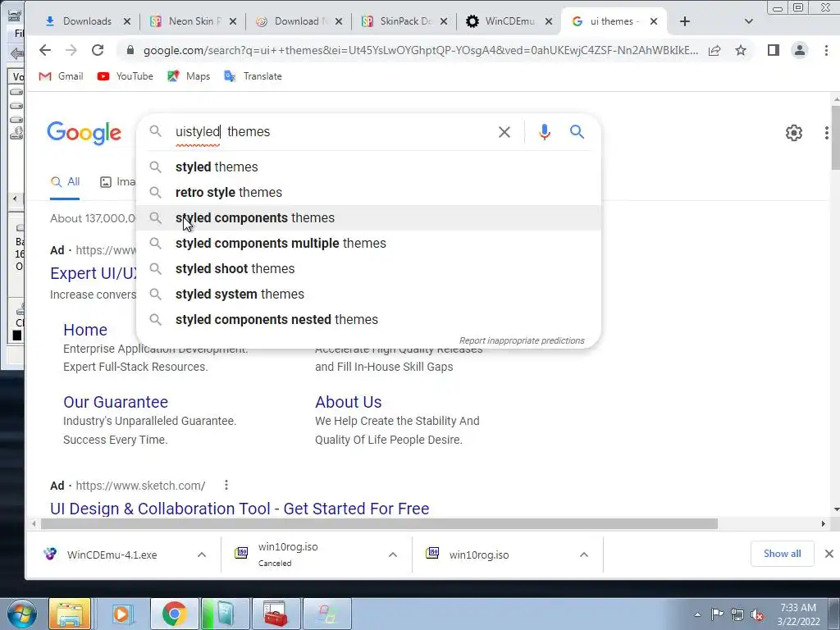
Task: Click 'Report inappropriate predictions' link
Action: (x=522, y=340)
